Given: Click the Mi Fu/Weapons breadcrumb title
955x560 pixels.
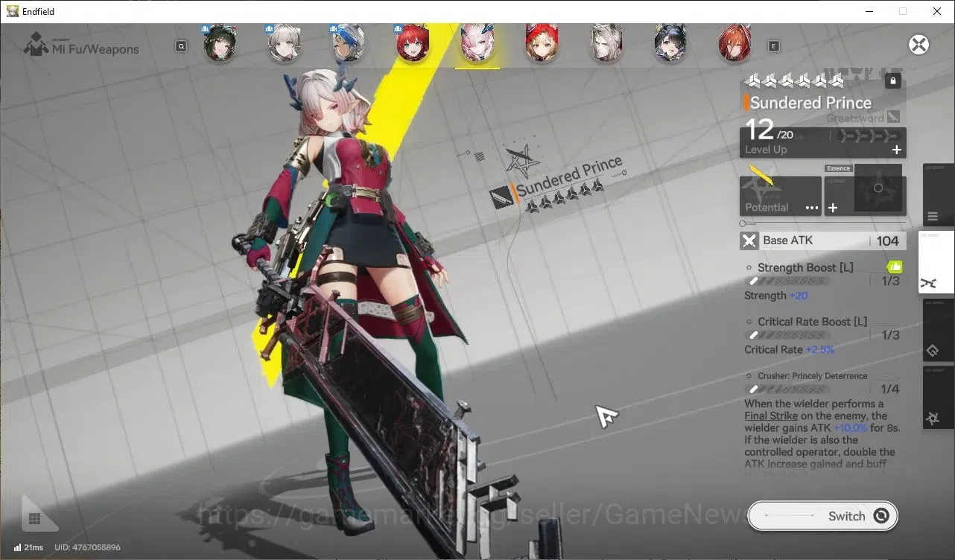Looking at the screenshot, I should click(x=95, y=49).
